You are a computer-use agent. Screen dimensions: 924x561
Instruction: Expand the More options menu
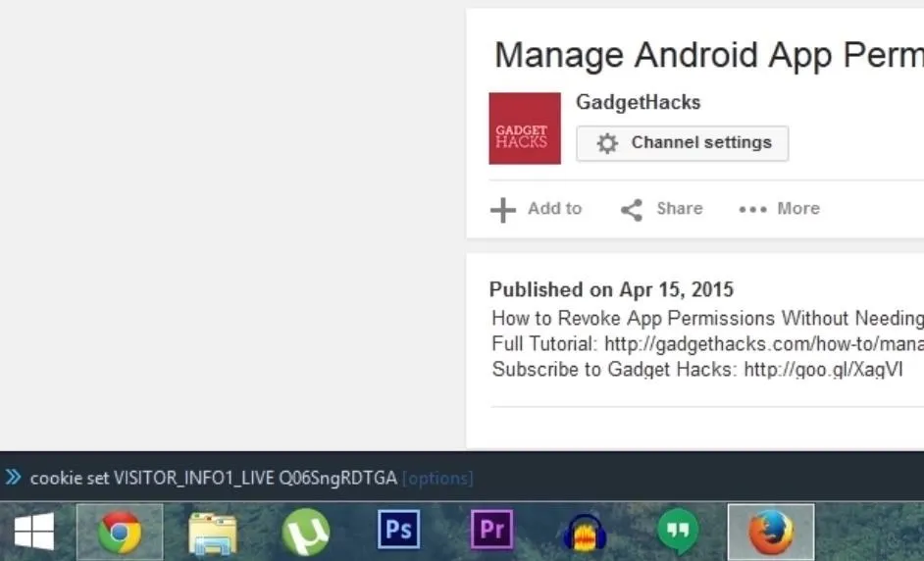point(780,209)
